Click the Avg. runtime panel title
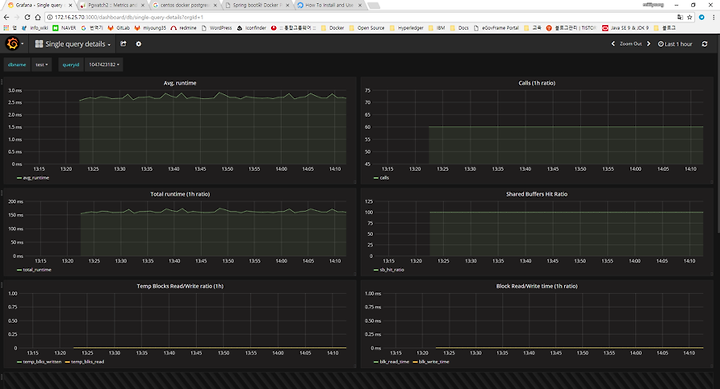 pyautogui.click(x=180, y=83)
